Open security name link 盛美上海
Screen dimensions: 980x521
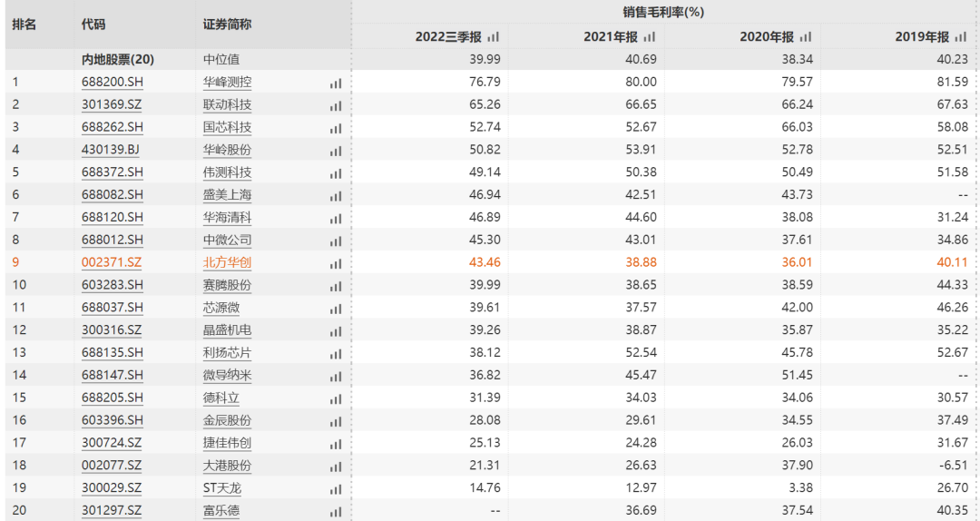[x=228, y=194]
